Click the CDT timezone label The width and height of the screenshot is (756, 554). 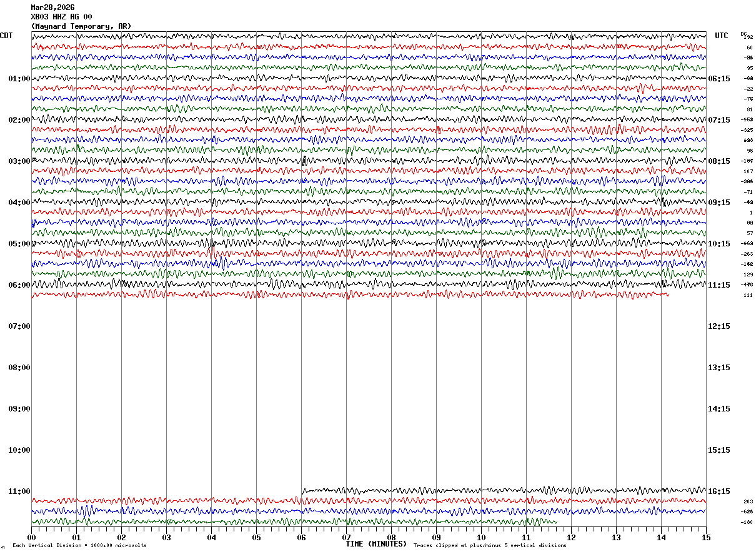click(7, 36)
